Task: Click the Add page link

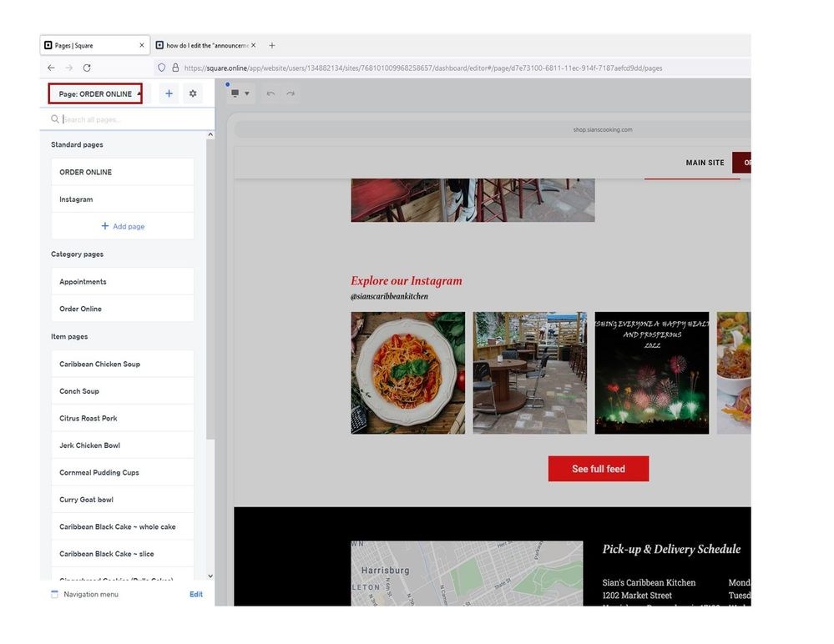Action: (x=123, y=226)
